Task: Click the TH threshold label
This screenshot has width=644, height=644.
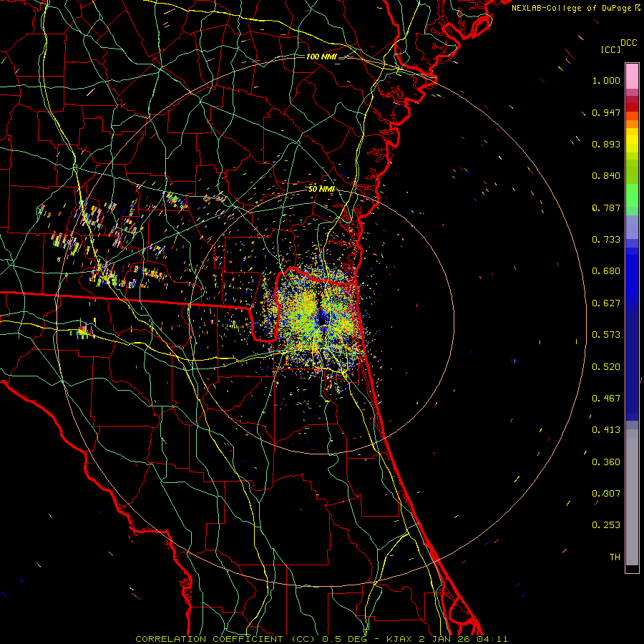Action: (x=615, y=557)
